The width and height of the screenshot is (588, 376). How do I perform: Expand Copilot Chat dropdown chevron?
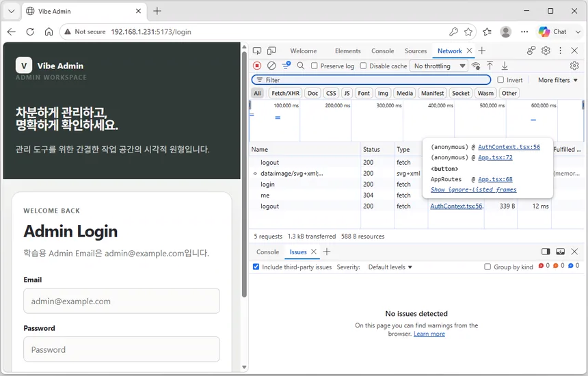click(x=578, y=32)
